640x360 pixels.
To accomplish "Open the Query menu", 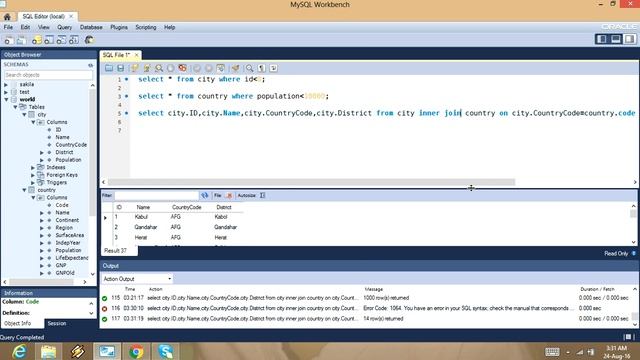I will tap(64, 27).
